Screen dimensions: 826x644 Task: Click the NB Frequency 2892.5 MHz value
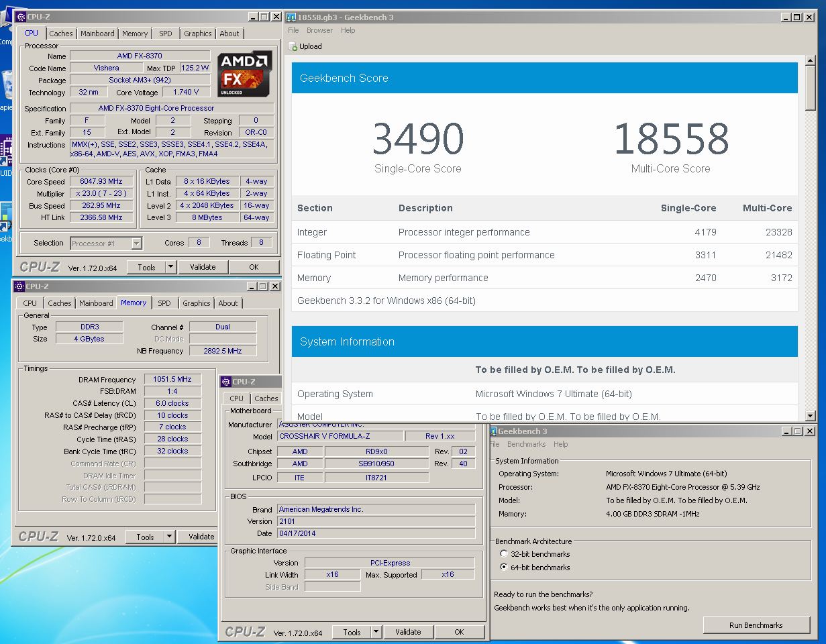[223, 351]
